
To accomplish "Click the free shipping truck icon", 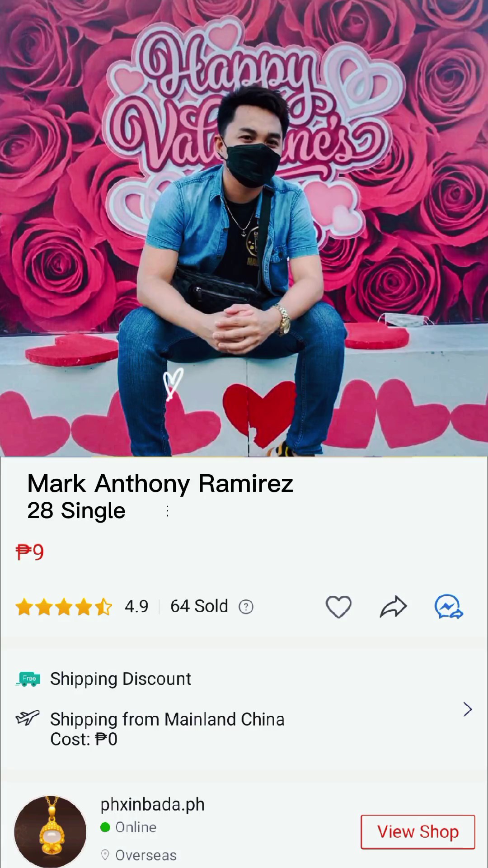I will click(x=28, y=679).
